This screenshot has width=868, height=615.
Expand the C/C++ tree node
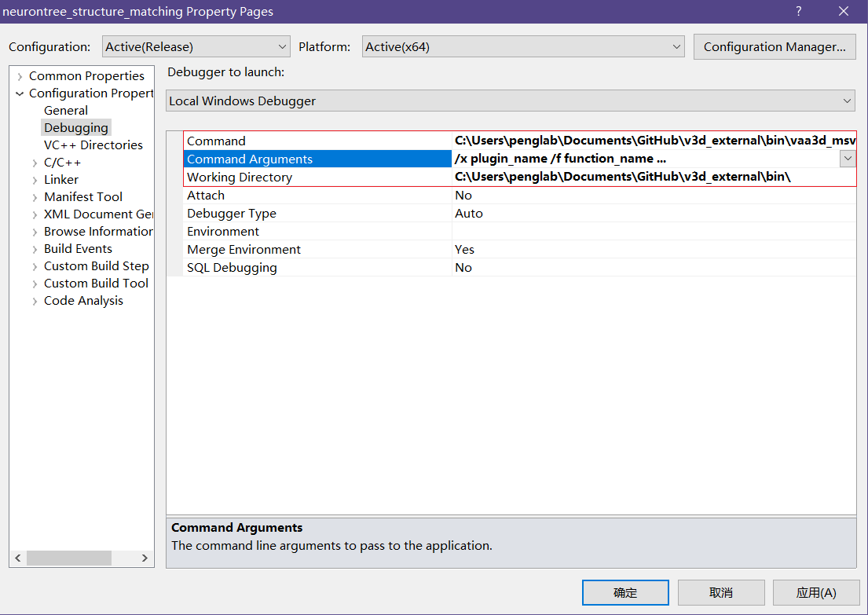[x=35, y=163]
